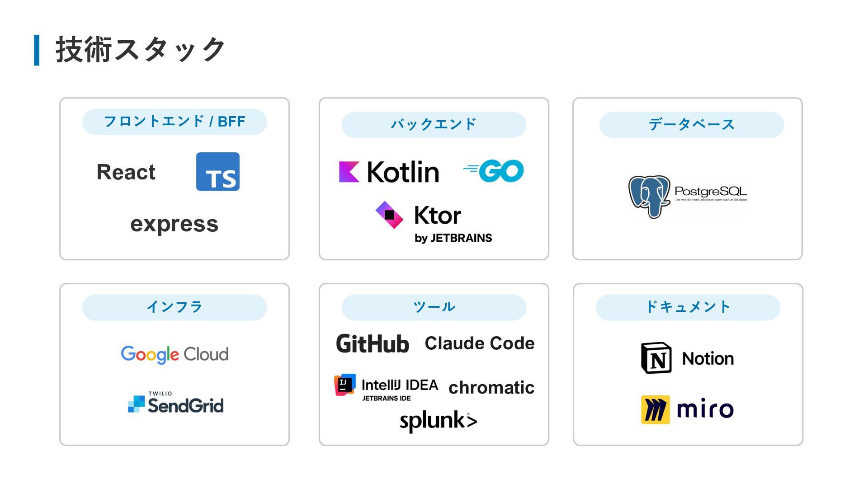
Task: Select the インフラ category label
Action: (x=175, y=308)
